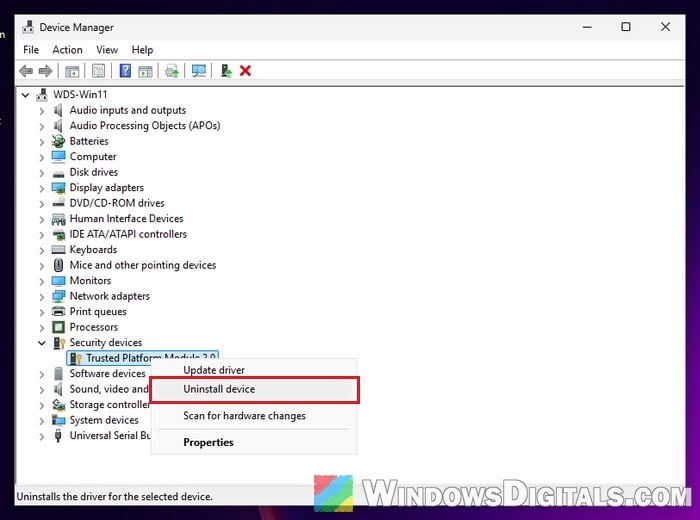This screenshot has height=520, width=700.
Task: Click the Update device driver toolbar icon
Action: click(x=172, y=71)
